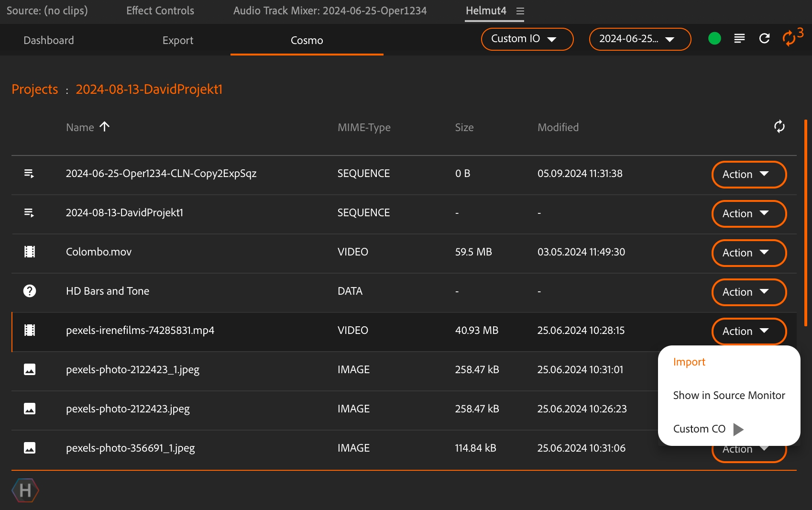Click the video icon beside Colombo.mov

pyautogui.click(x=30, y=252)
